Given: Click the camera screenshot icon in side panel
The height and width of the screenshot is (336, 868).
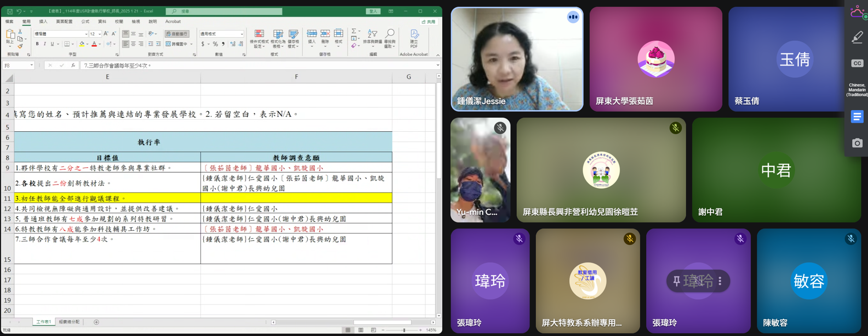Looking at the screenshot, I should [x=857, y=143].
